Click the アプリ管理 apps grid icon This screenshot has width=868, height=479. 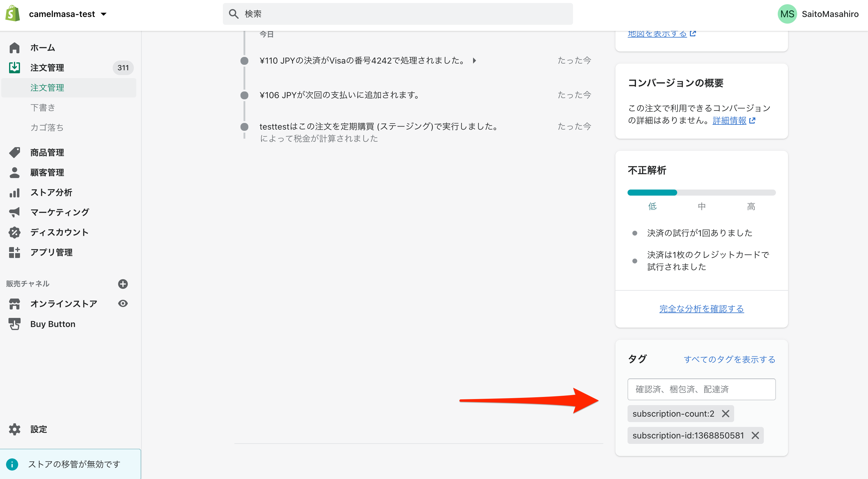(15, 252)
